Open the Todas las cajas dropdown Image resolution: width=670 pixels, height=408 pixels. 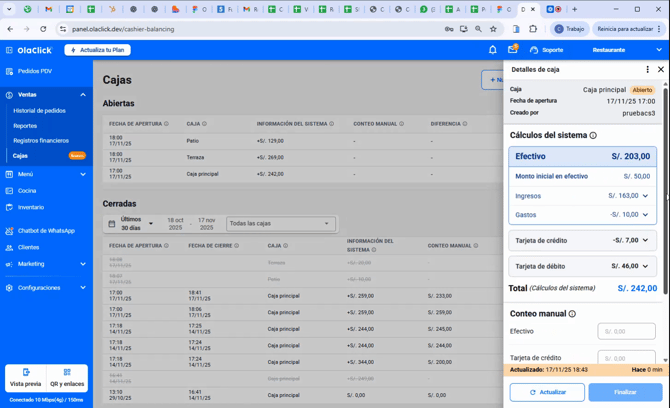(281, 223)
